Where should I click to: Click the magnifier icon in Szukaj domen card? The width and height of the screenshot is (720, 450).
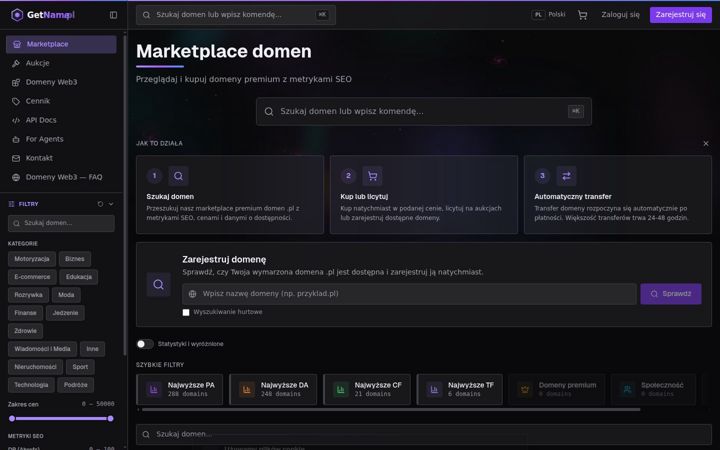coord(178,176)
